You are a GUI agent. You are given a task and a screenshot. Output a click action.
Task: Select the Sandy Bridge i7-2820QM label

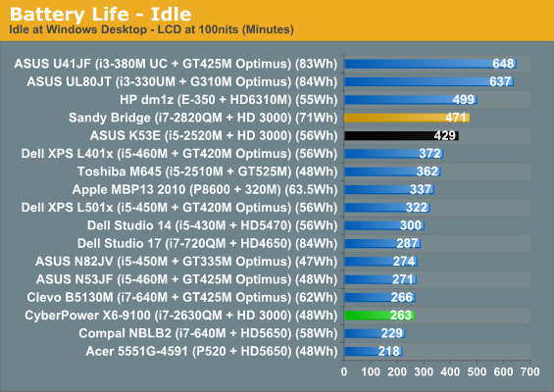(x=203, y=118)
